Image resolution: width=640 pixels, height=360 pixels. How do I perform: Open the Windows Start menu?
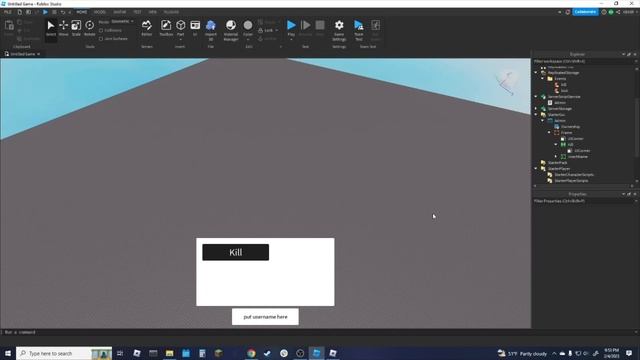[x=8, y=353]
